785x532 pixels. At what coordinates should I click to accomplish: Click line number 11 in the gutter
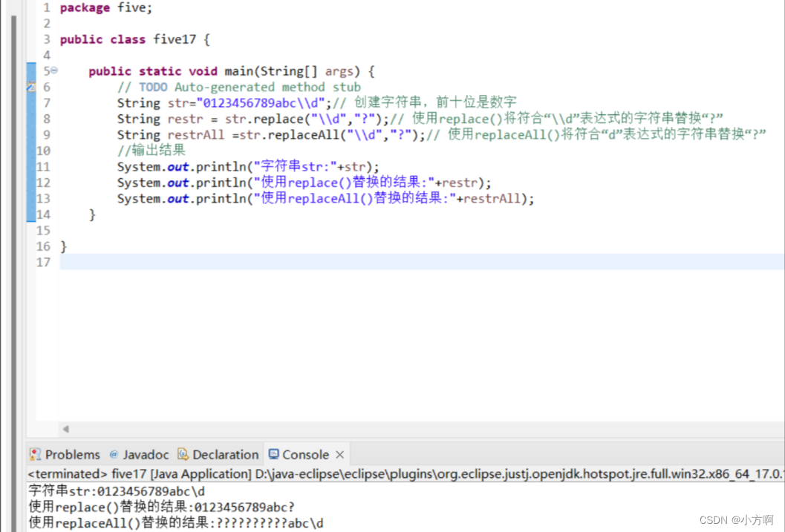[44, 166]
